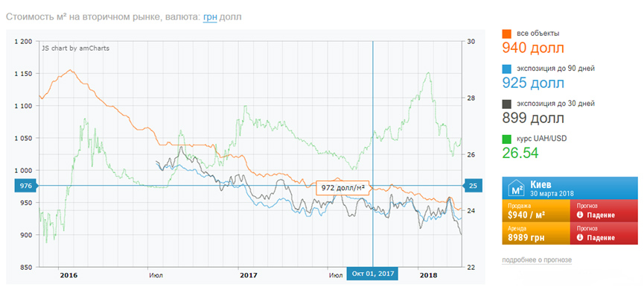Click the Аренда 8989 грн cell
The image size is (644, 299).
point(536,233)
